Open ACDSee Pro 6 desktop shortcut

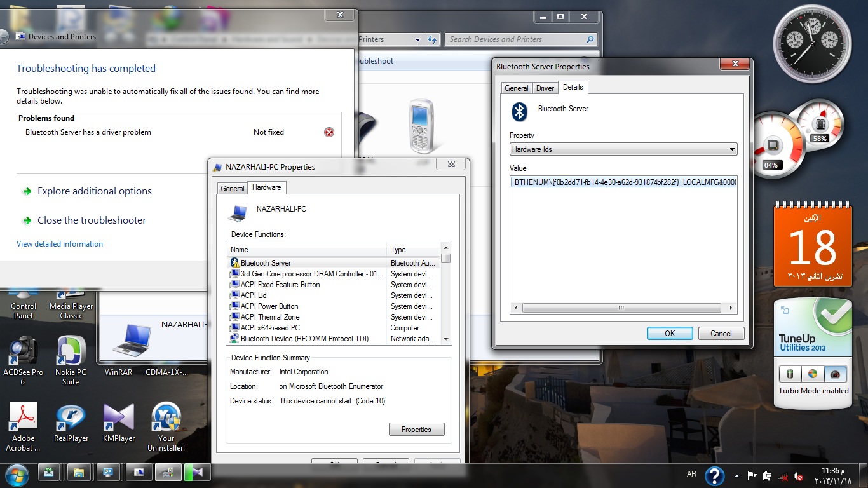click(23, 361)
